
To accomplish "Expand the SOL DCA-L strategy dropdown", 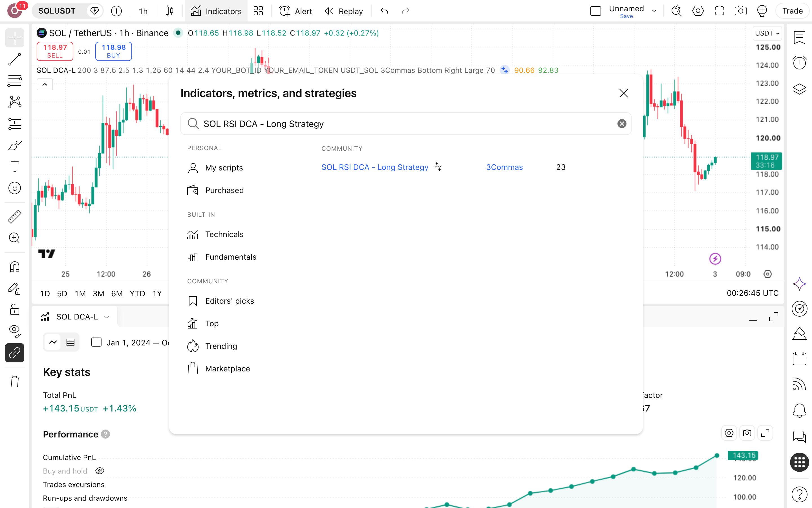I will (107, 317).
